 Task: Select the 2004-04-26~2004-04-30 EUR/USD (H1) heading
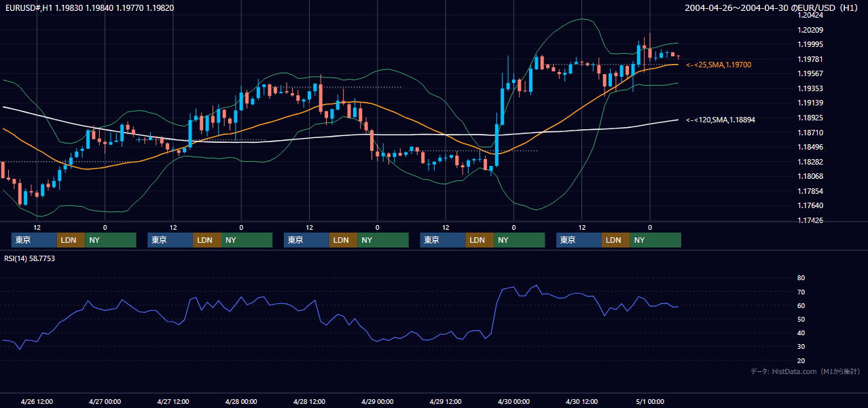tap(772, 7)
